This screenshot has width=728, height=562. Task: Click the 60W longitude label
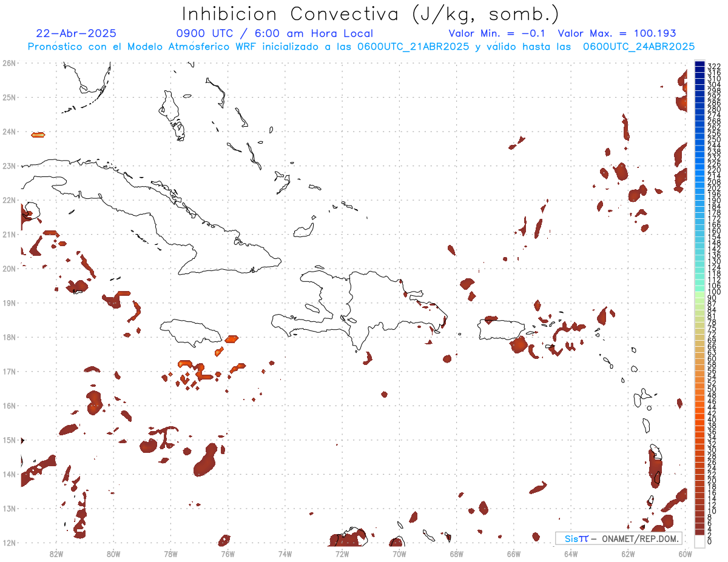686,554
